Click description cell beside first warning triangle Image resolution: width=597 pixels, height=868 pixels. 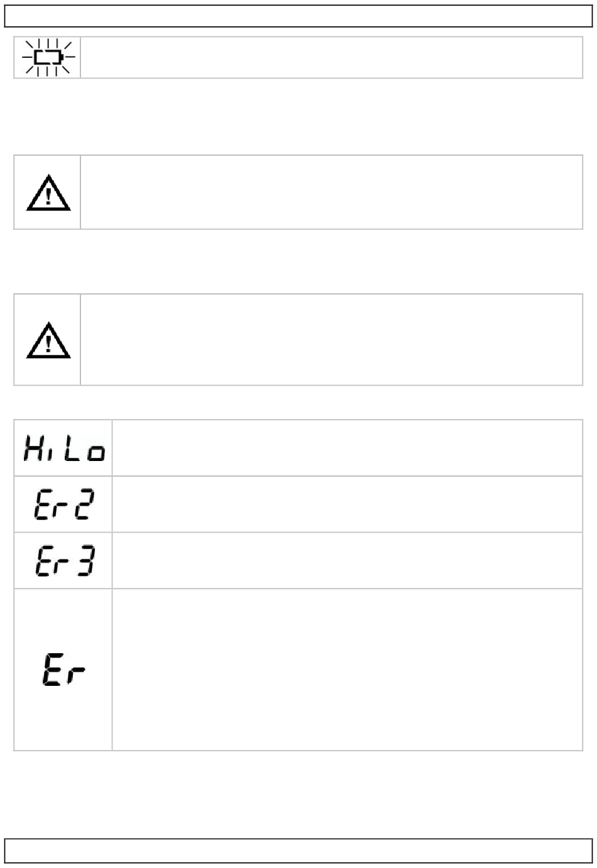[x=332, y=192]
